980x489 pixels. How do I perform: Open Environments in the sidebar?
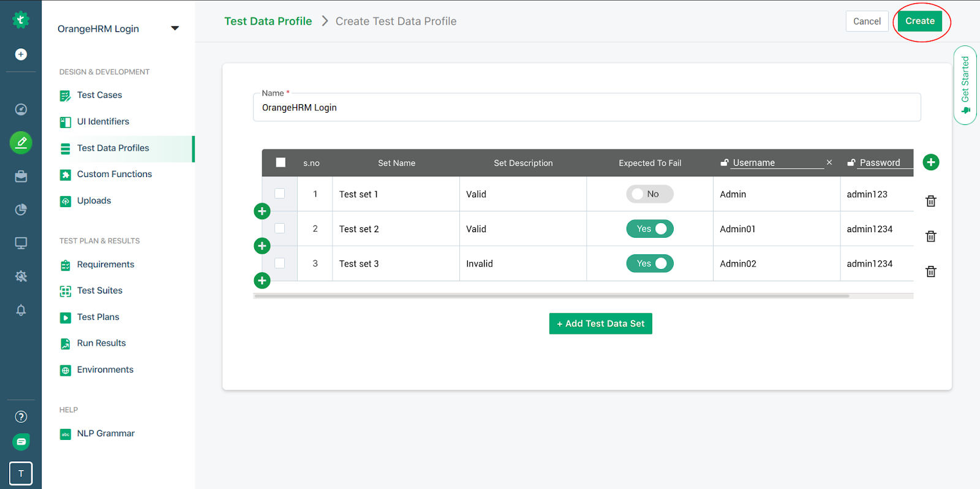[x=105, y=370]
